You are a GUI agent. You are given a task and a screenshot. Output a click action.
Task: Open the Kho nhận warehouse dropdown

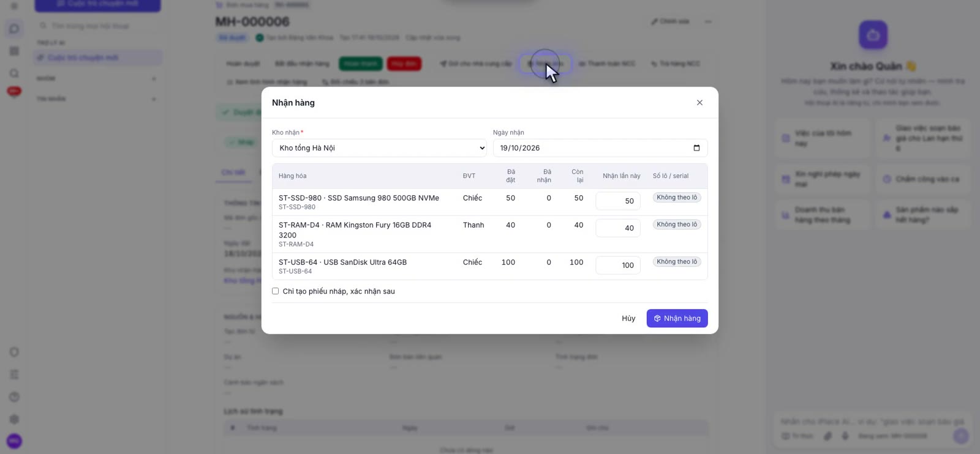(x=379, y=148)
